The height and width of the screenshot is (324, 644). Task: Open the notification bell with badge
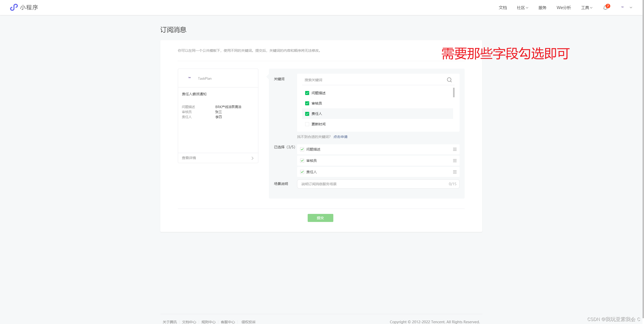[606, 8]
